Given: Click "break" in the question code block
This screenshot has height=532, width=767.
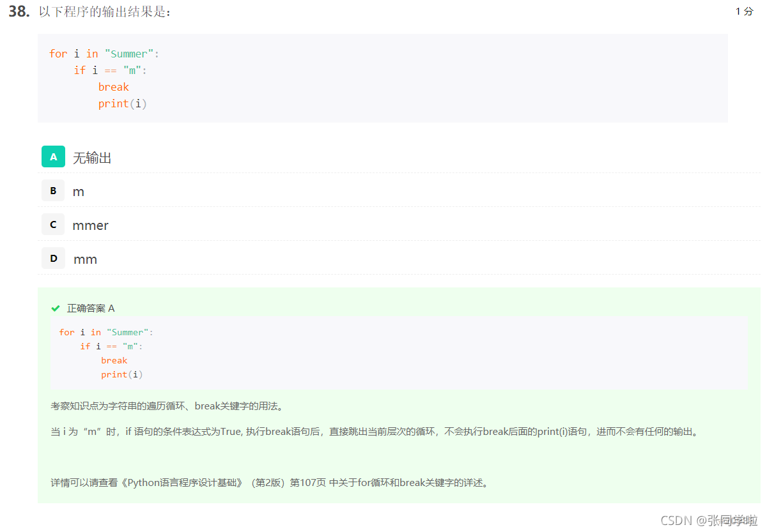Looking at the screenshot, I should coord(114,87).
